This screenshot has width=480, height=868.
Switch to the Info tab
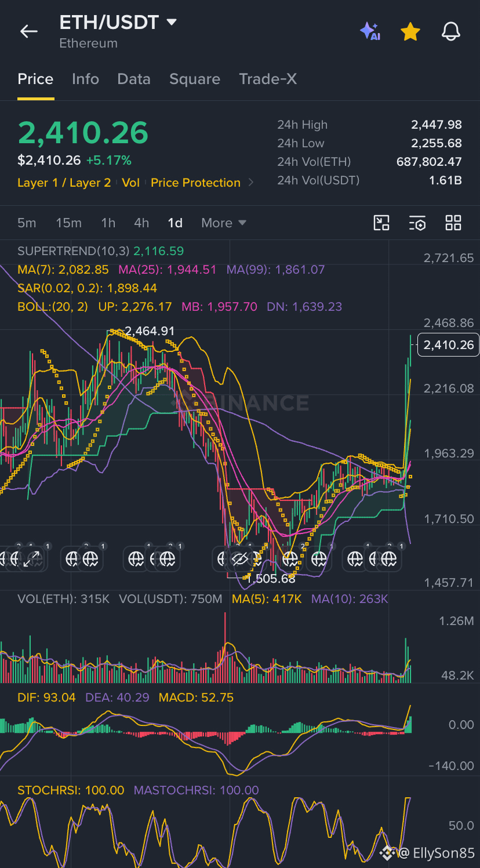[x=85, y=79]
